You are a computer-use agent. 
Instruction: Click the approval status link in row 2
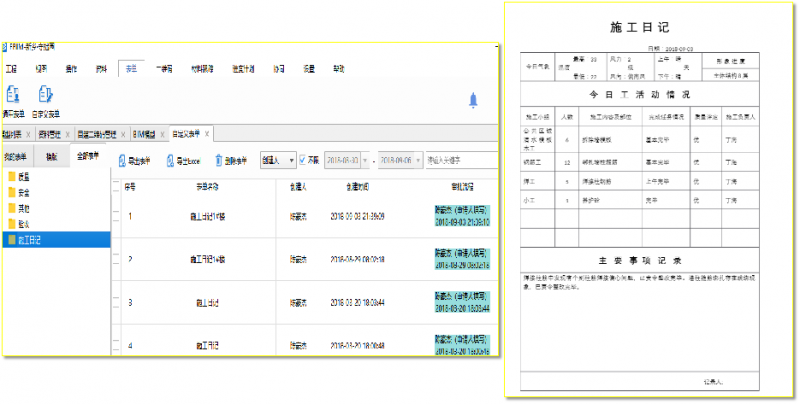coord(462,259)
